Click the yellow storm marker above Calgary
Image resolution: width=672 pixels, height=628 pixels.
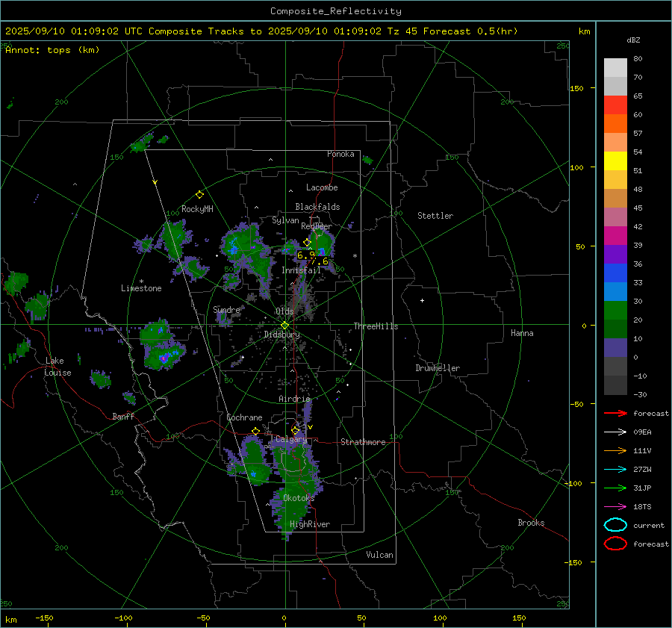(295, 430)
